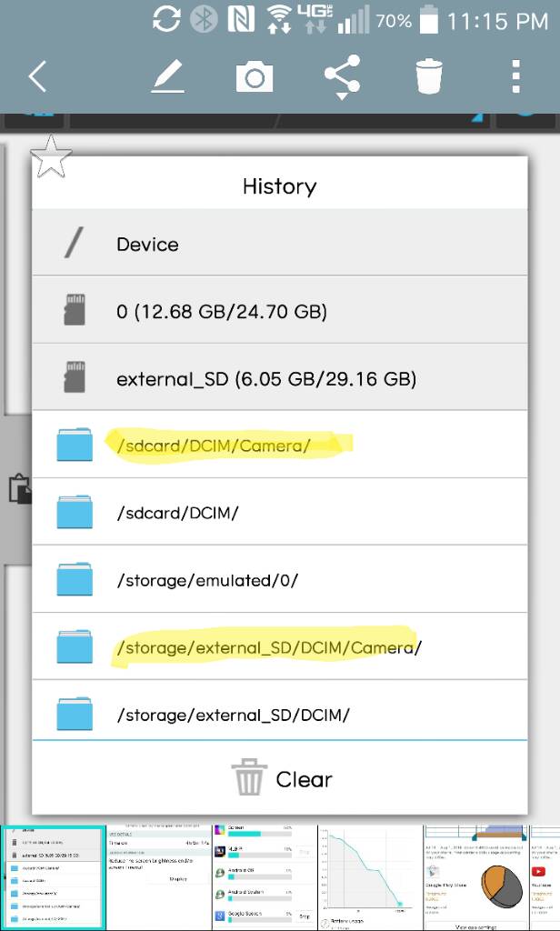This screenshot has width=560, height=931.
Task: Click the clipboard paste icon behind dialog
Action: [19, 488]
